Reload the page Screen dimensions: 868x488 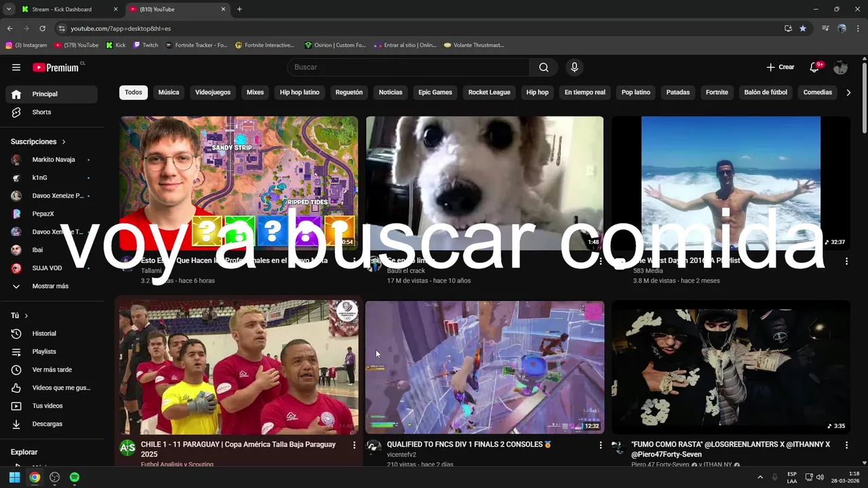(x=42, y=28)
